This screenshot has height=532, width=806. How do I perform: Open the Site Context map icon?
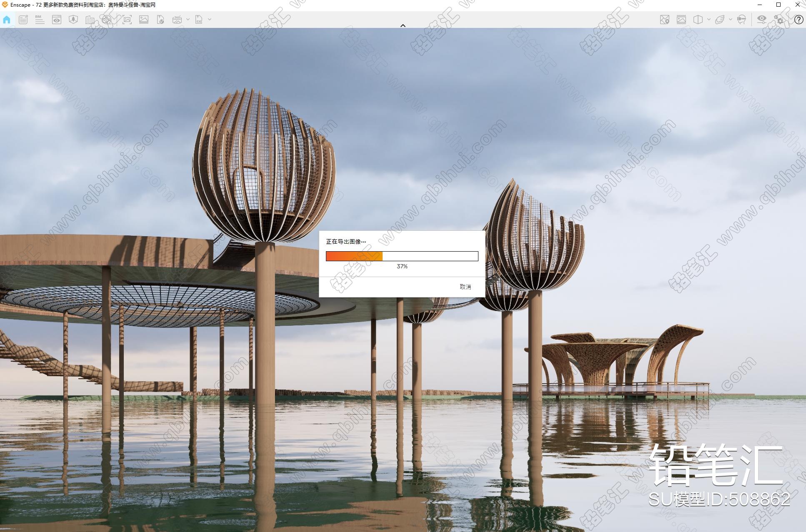(x=73, y=19)
